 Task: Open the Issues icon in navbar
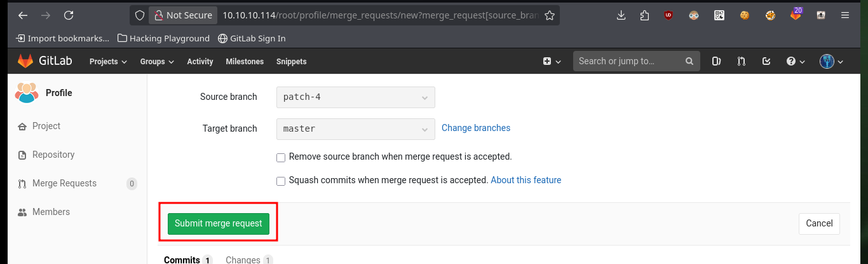click(716, 62)
